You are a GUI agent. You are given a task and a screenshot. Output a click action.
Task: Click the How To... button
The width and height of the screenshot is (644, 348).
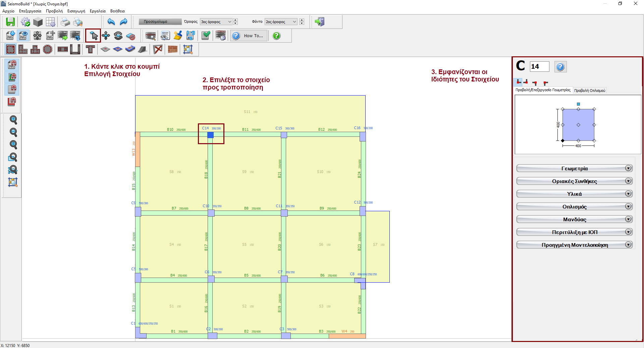pos(249,36)
